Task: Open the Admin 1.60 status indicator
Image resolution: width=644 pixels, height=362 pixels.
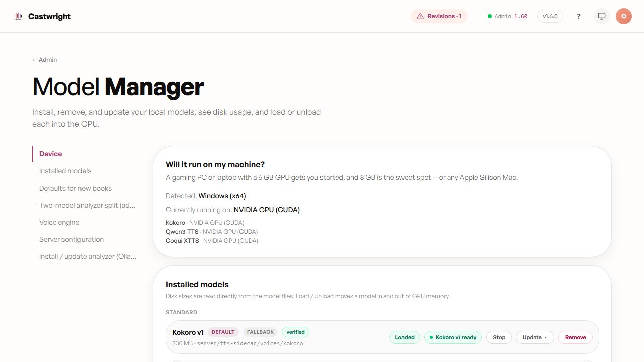Action: pyautogui.click(x=508, y=16)
